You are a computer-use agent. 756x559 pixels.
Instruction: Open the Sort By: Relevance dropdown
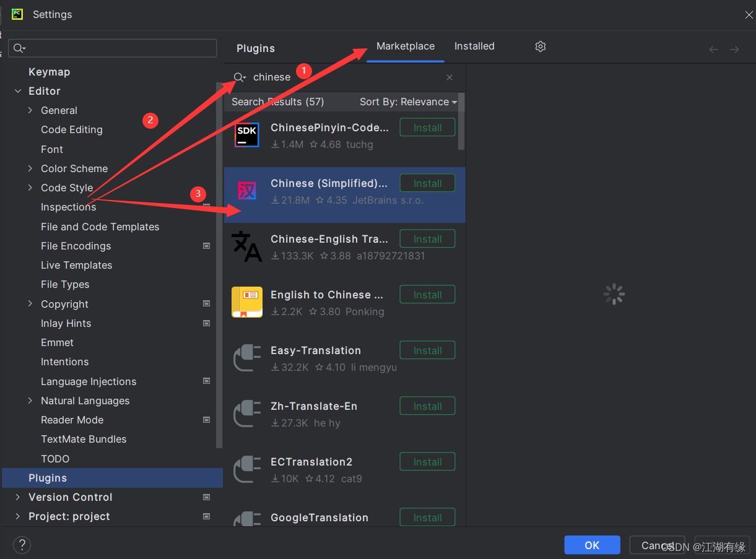(408, 102)
